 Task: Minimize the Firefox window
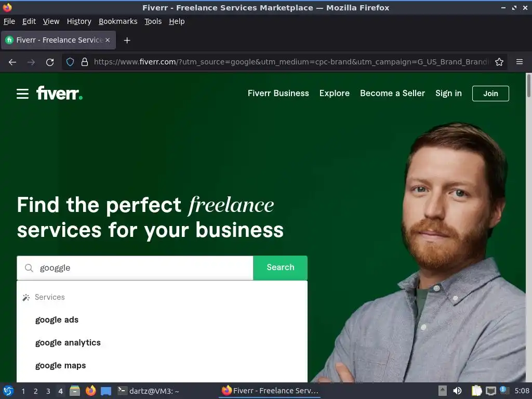[503, 7]
